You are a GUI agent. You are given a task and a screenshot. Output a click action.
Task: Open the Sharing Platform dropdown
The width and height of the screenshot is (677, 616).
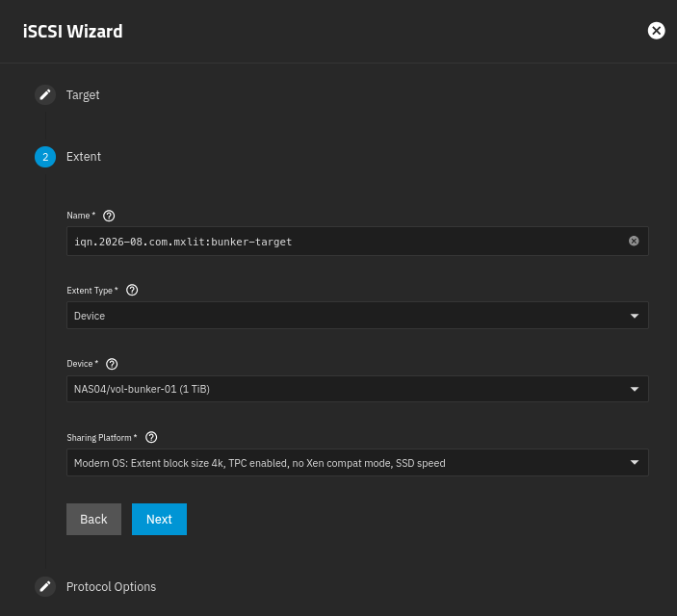(357, 463)
